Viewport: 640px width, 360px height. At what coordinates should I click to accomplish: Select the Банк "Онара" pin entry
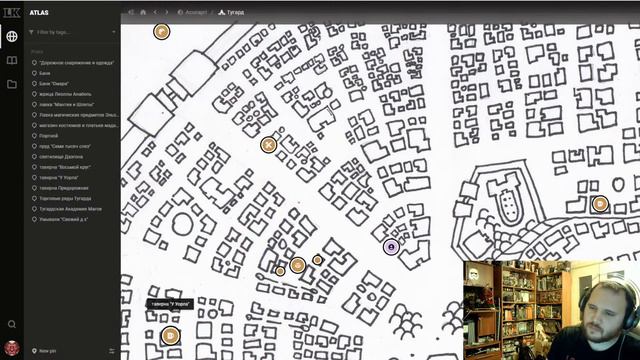pyautogui.click(x=51, y=84)
